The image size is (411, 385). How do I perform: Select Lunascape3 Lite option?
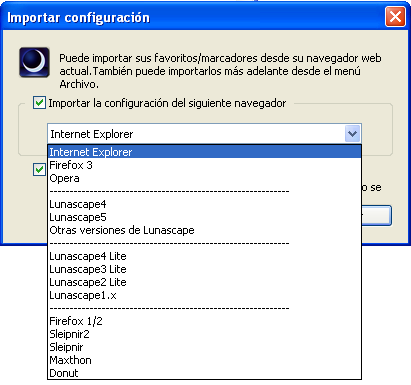tap(204, 269)
